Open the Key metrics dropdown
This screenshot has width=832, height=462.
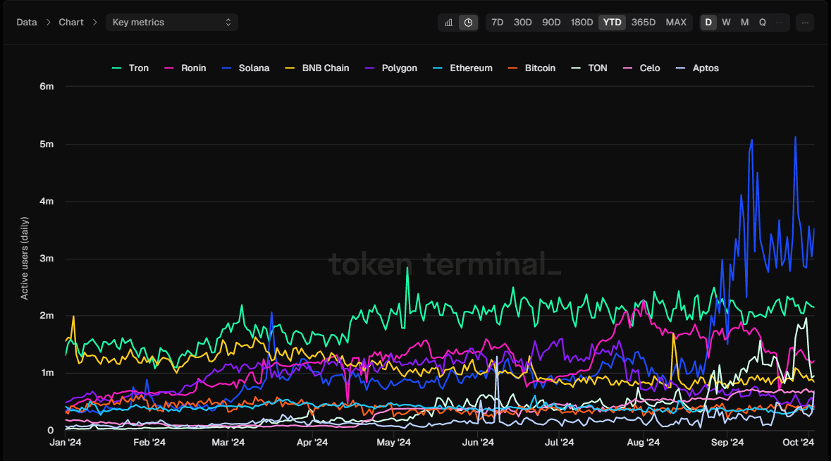pos(171,22)
